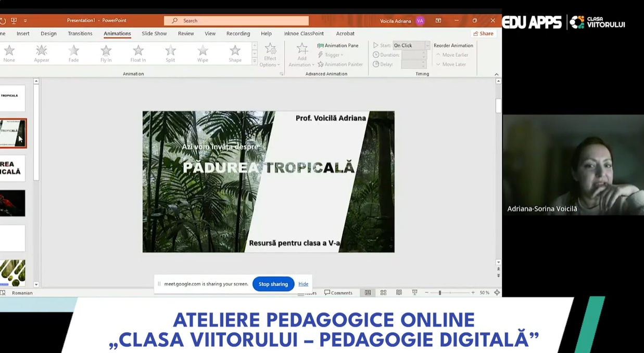644x353 pixels.
Task: Click the thumbnail pane scroll down arrow
Action: [x=36, y=284]
